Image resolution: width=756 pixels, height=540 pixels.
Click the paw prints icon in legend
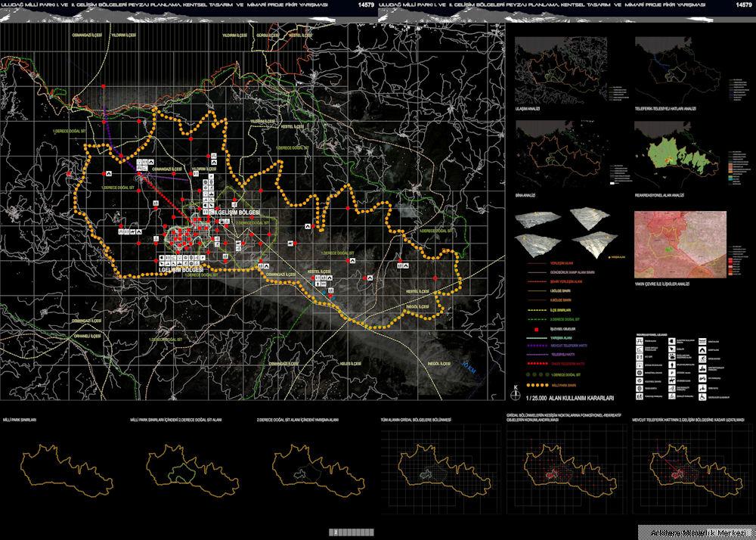pyautogui.click(x=672, y=356)
